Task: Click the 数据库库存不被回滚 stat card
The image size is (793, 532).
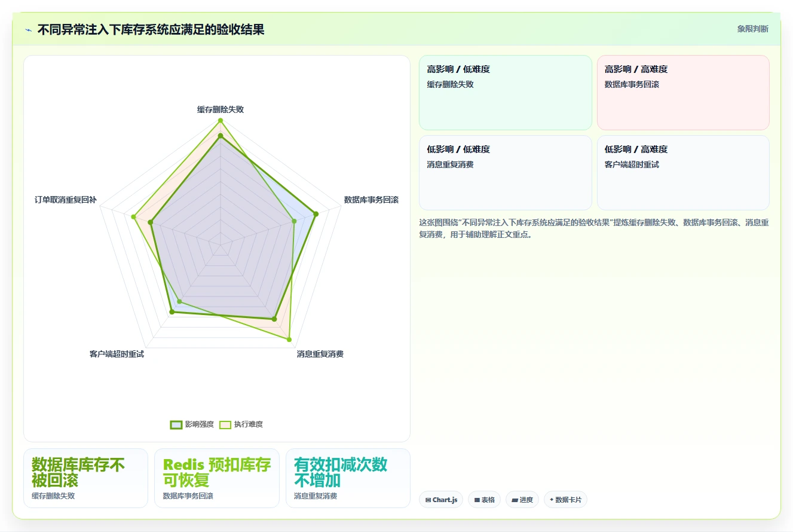Action: pos(85,478)
